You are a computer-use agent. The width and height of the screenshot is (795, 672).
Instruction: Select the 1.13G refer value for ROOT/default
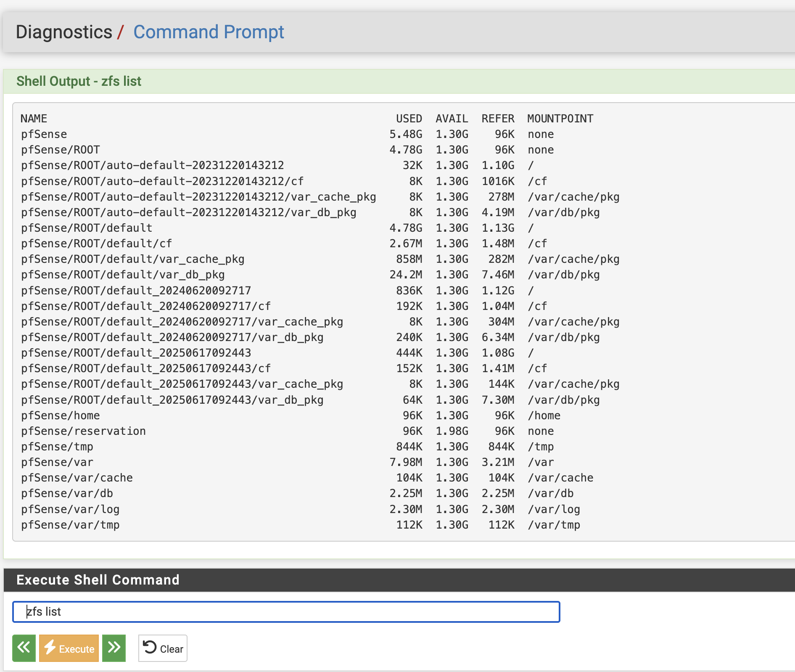pyautogui.click(x=498, y=228)
